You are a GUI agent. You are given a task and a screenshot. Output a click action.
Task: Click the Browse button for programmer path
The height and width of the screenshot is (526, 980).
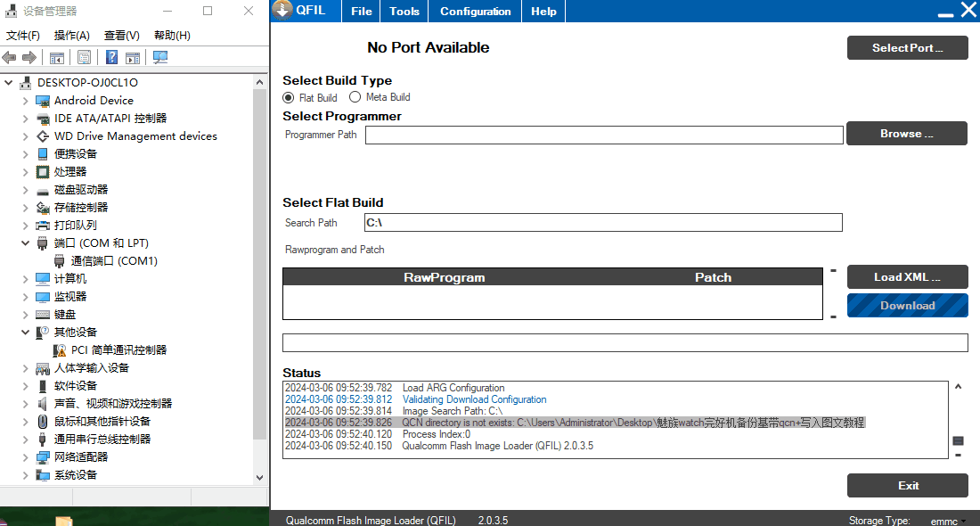tap(907, 133)
